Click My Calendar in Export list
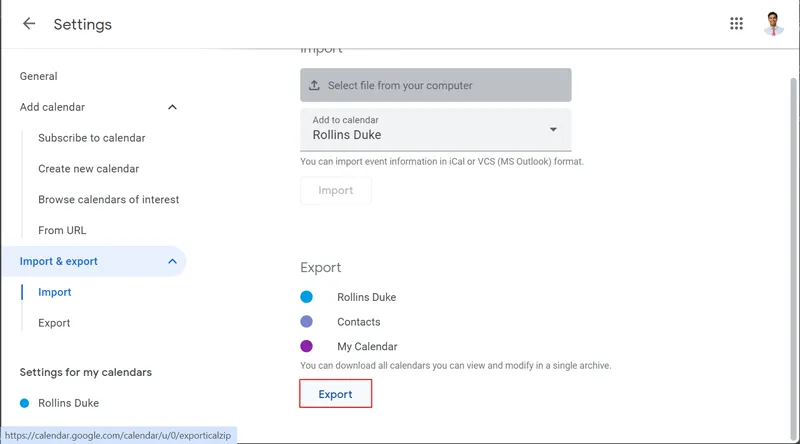Image resolution: width=800 pixels, height=444 pixels. coord(367,347)
